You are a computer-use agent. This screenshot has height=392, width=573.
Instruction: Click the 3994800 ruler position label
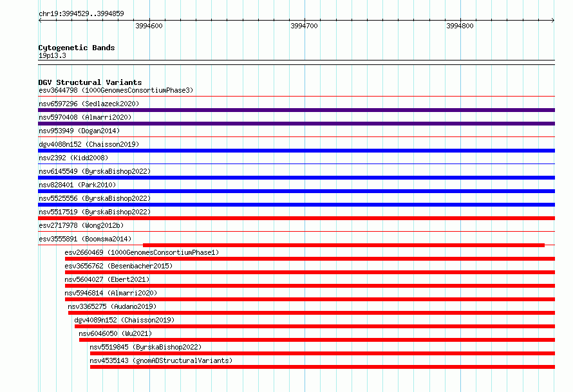click(x=460, y=26)
